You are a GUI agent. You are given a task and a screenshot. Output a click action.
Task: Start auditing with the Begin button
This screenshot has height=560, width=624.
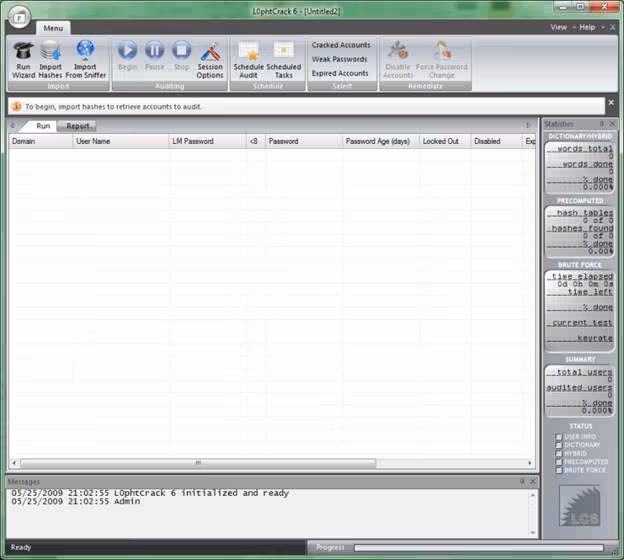click(127, 56)
